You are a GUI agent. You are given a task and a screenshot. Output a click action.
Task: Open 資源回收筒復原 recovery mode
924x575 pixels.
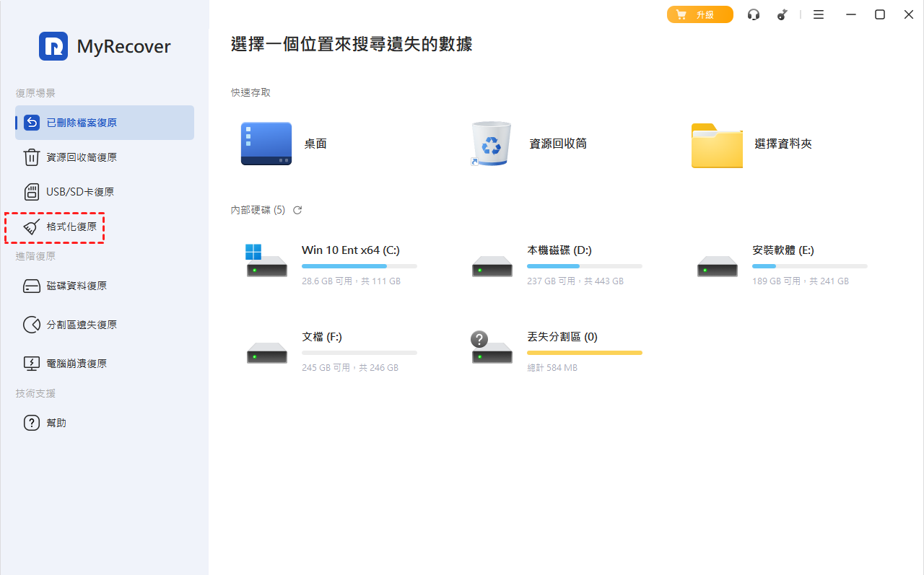[x=81, y=157]
